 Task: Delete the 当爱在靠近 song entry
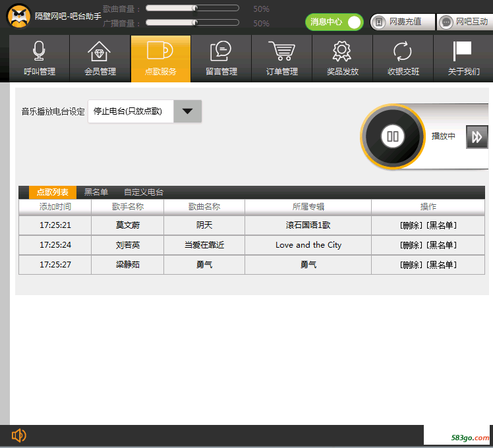tap(411, 245)
